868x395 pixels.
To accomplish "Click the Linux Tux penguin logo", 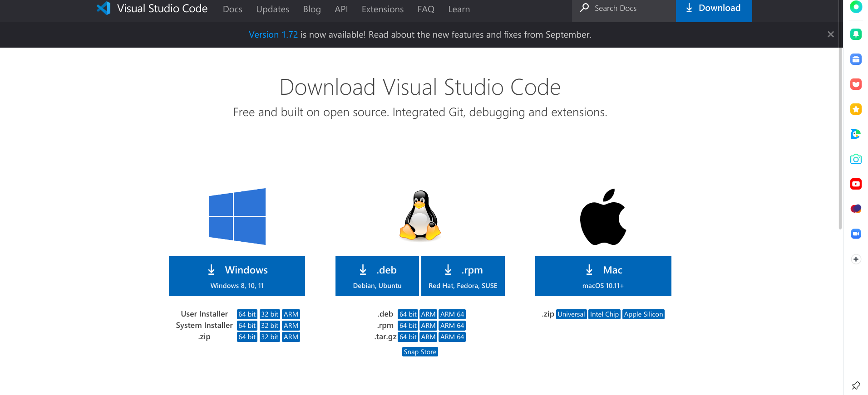I will [x=420, y=215].
